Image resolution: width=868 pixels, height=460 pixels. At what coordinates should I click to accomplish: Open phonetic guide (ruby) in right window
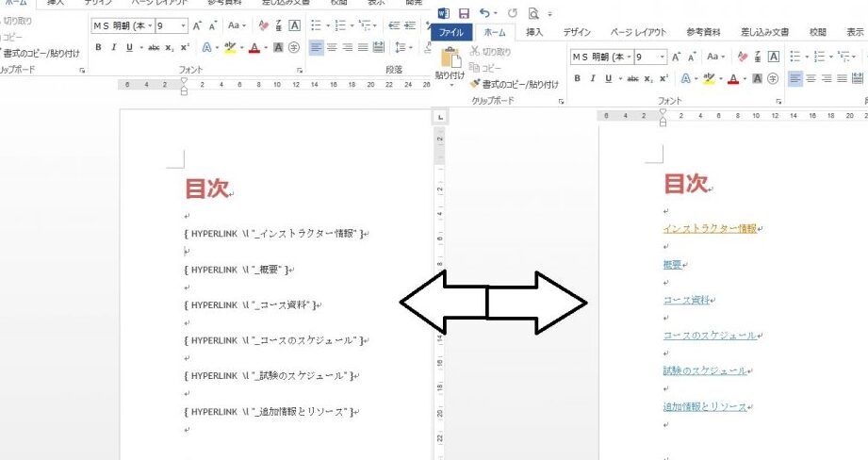click(x=758, y=57)
